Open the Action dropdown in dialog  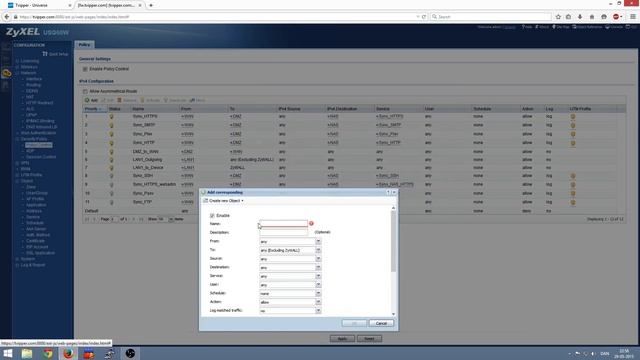coord(318,302)
